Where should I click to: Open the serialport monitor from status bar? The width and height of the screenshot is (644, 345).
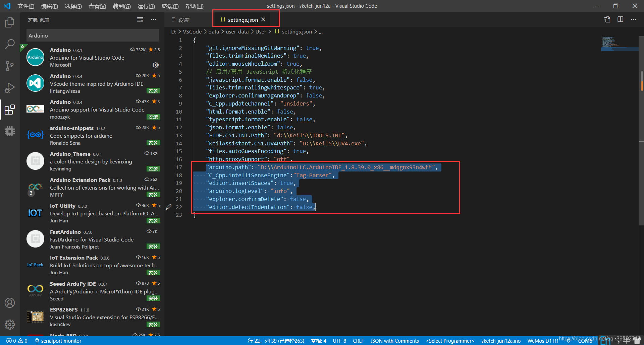pos(60,341)
